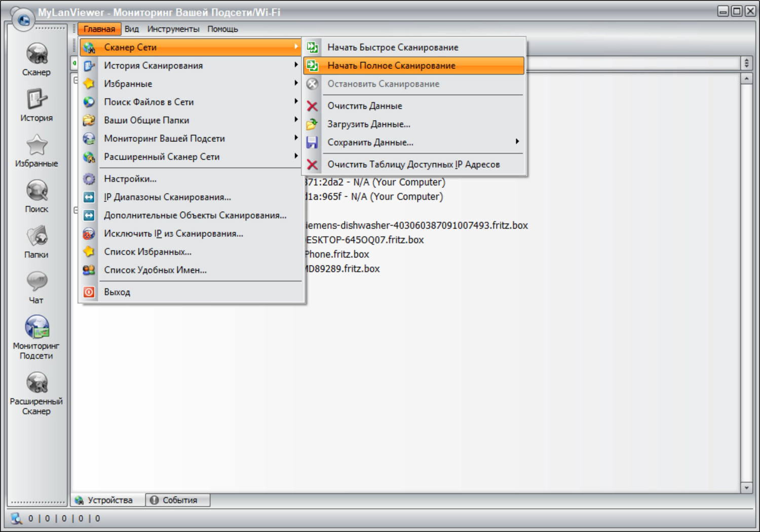Click Очистить Данные menu entry
The height and width of the screenshot is (532, 760).
(x=365, y=106)
